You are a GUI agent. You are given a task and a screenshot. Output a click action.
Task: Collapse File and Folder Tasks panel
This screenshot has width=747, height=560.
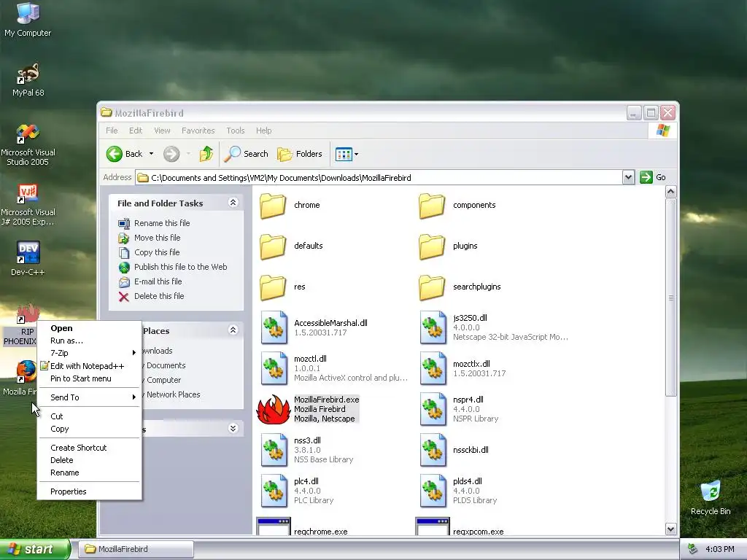tap(233, 203)
